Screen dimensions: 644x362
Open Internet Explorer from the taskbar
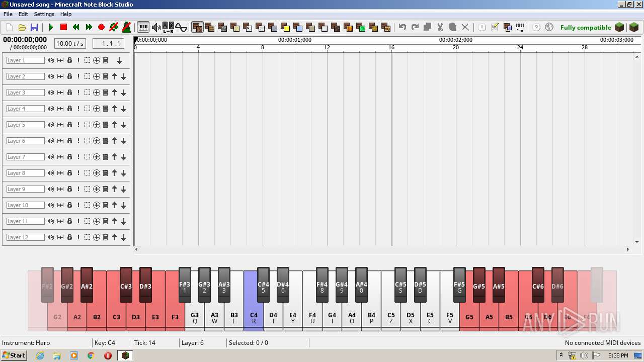[40, 355]
